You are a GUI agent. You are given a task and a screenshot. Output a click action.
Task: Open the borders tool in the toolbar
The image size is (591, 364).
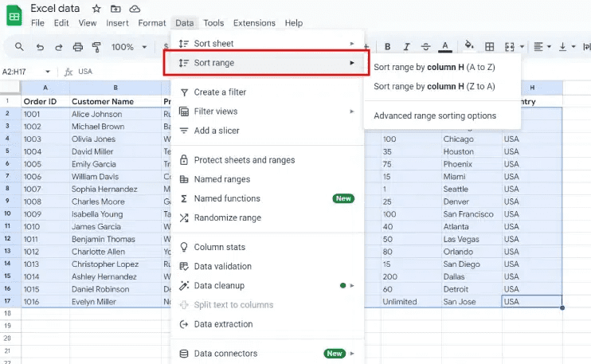490,47
